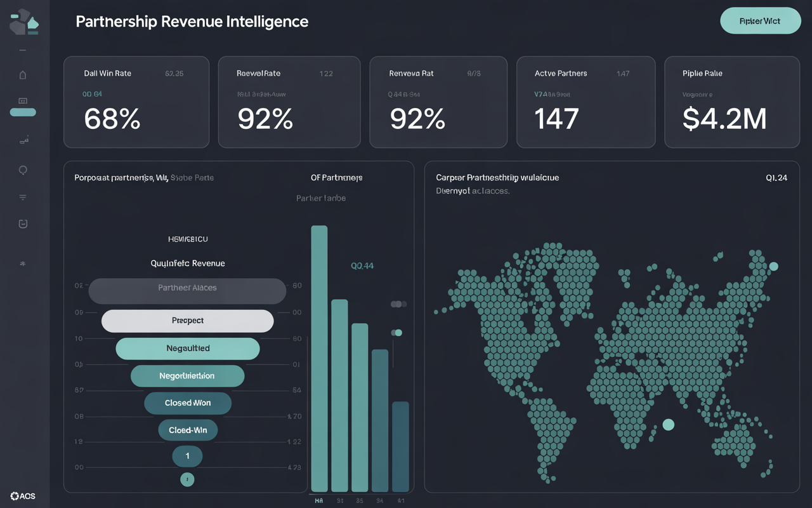812x508 pixels.
Task: Open the analytics chart icon in the sidebar
Action: click(22, 140)
